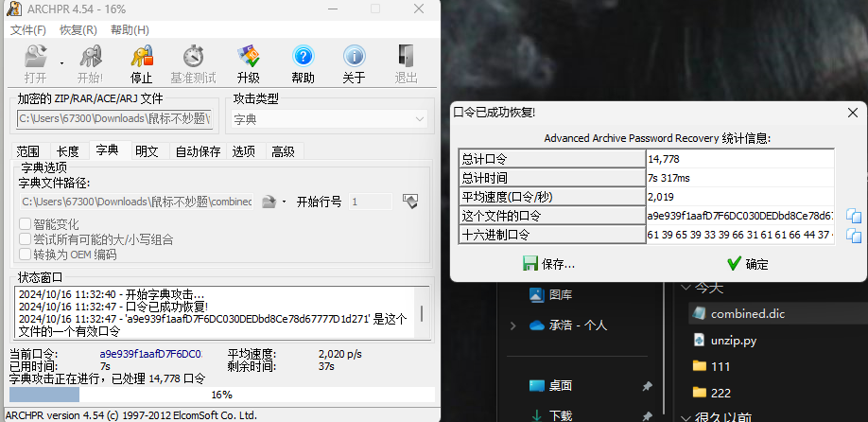Collapse the 今天 group in Explorer
868x422 pixels.
(x=686, y=288)
